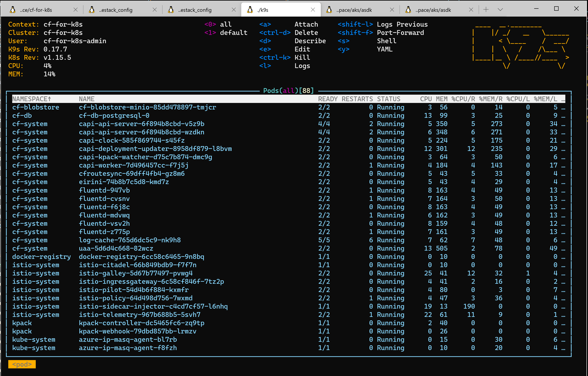Click the STATUS column header
Screen dimensions: 588x376
pyautogui.click(x=389, y=99)
